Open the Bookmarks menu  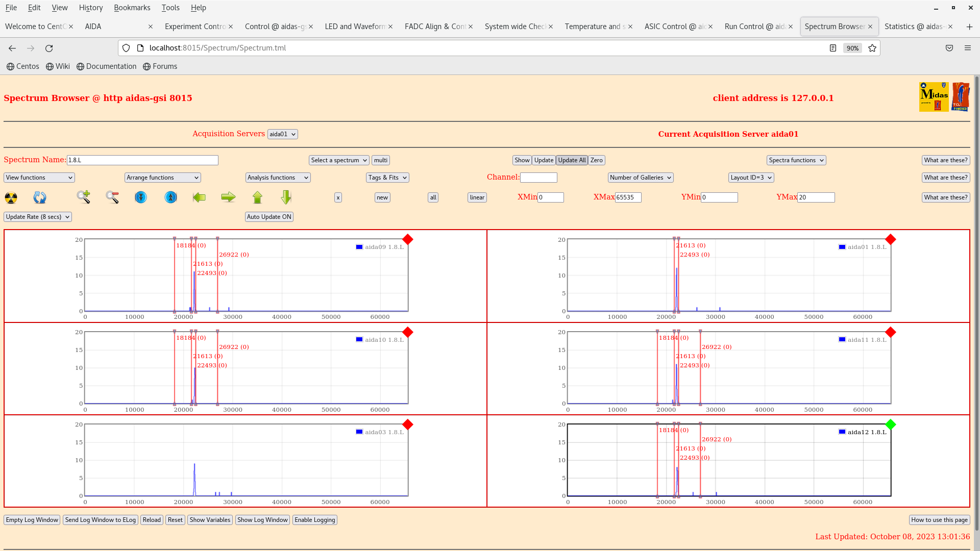[x=132, y=8]
